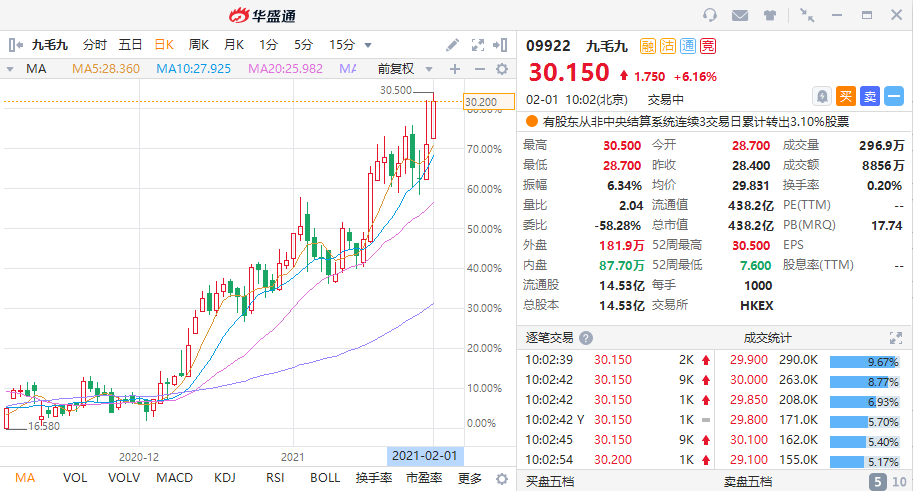Click MA5:28.360 legend value
Screen dimensions: 913x491
(x=106, y=69)
